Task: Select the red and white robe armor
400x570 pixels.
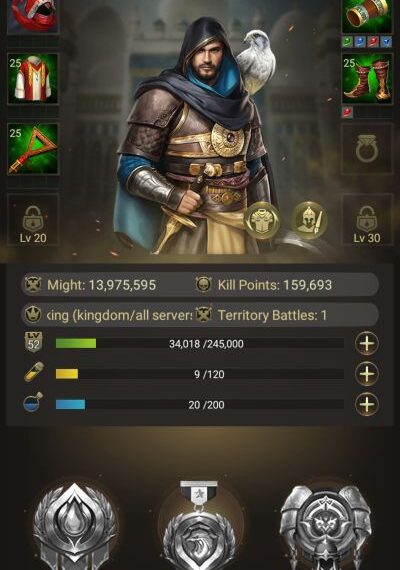Action: (33, 79)
